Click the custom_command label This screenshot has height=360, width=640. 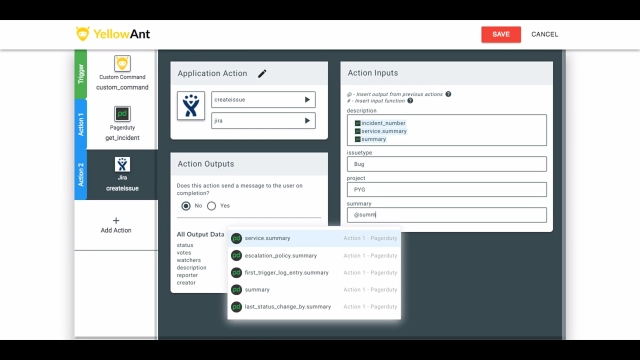click(x=122, y=87)
